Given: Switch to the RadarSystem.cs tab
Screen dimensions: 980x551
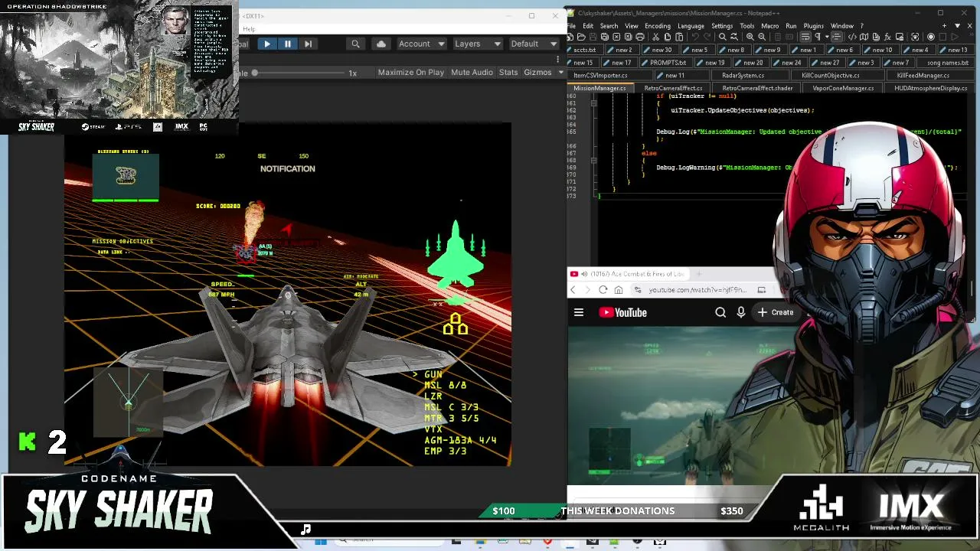Looking at the screenshot, I should pyautogui.click(x=743, y=76).
